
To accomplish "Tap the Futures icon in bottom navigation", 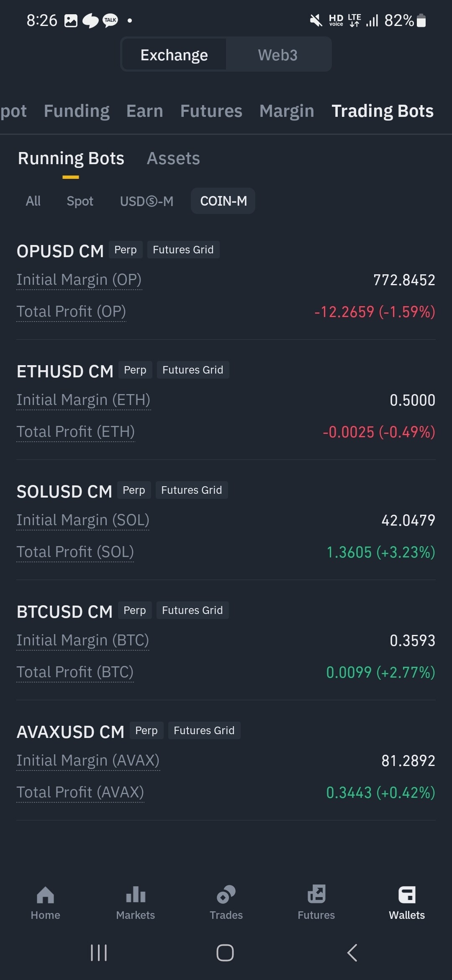I will [x=316, y=895].
